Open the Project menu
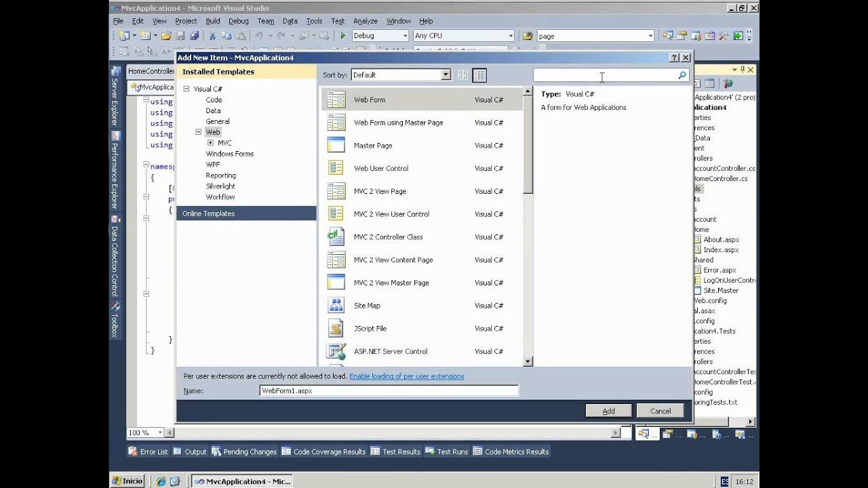The height and width of the screenshot is (488, 868). [x=186, y=21]
